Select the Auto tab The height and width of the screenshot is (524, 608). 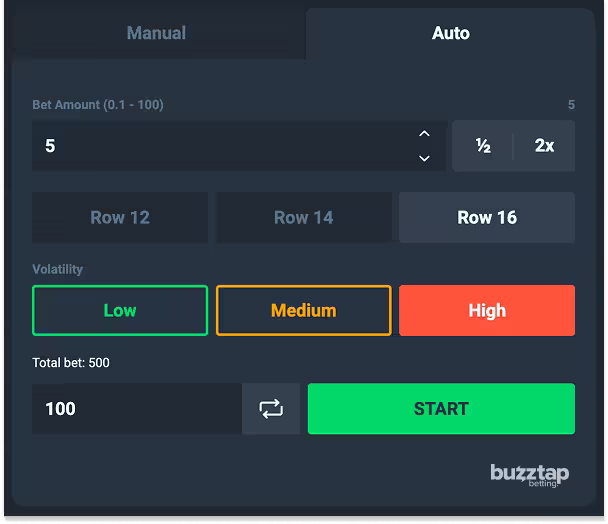(x=451, y=33)
